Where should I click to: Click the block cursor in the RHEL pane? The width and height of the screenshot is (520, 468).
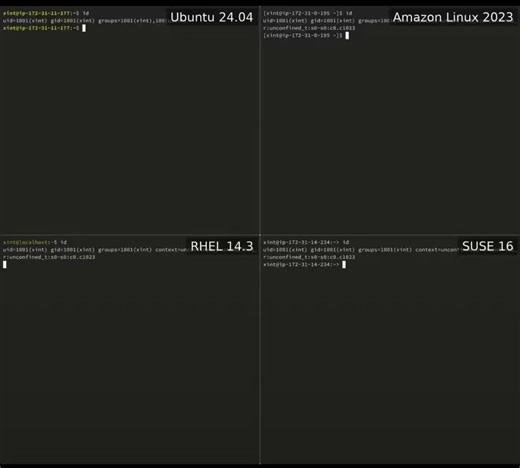coord(5,265)
